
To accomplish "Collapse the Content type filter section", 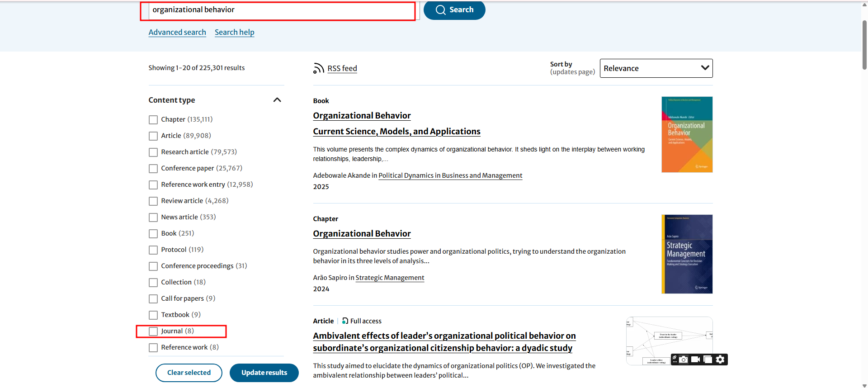I will tap(277, 100).
